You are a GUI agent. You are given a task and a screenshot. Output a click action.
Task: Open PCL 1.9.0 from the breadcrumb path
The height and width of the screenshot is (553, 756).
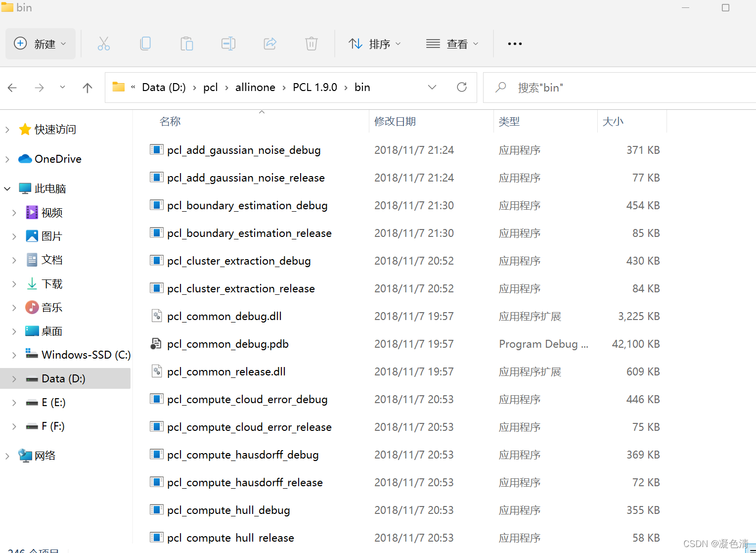[x=315, y=87]
